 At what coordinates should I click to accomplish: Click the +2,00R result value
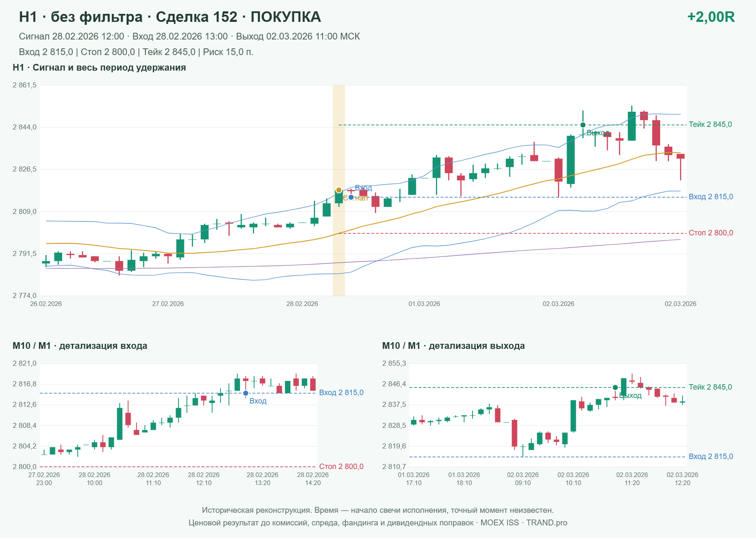click(711, 17)
